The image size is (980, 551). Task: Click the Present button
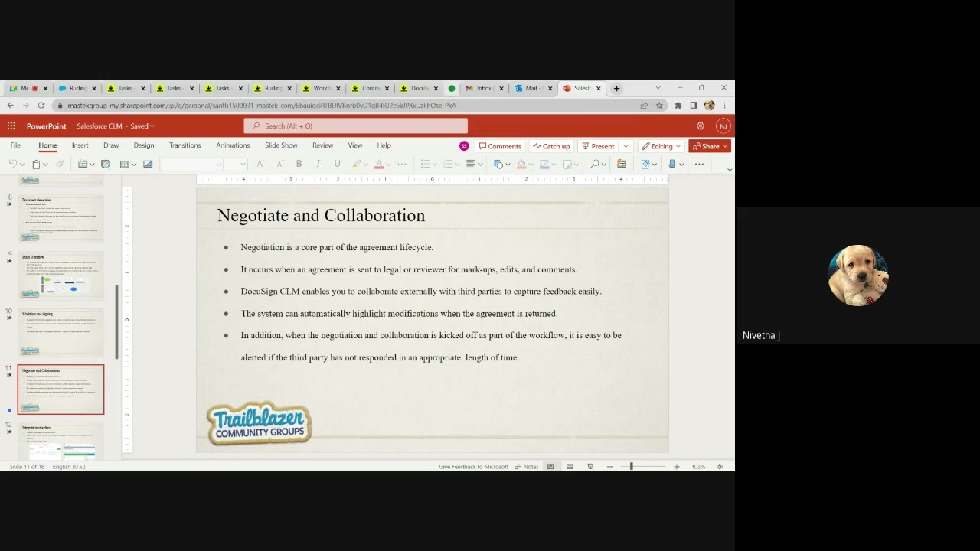598,146
